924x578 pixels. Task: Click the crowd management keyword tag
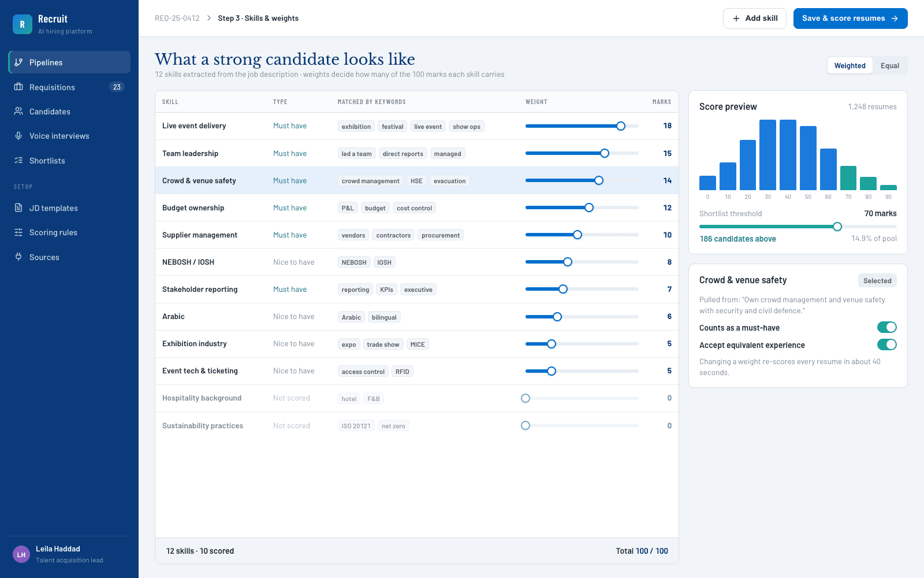370,181
